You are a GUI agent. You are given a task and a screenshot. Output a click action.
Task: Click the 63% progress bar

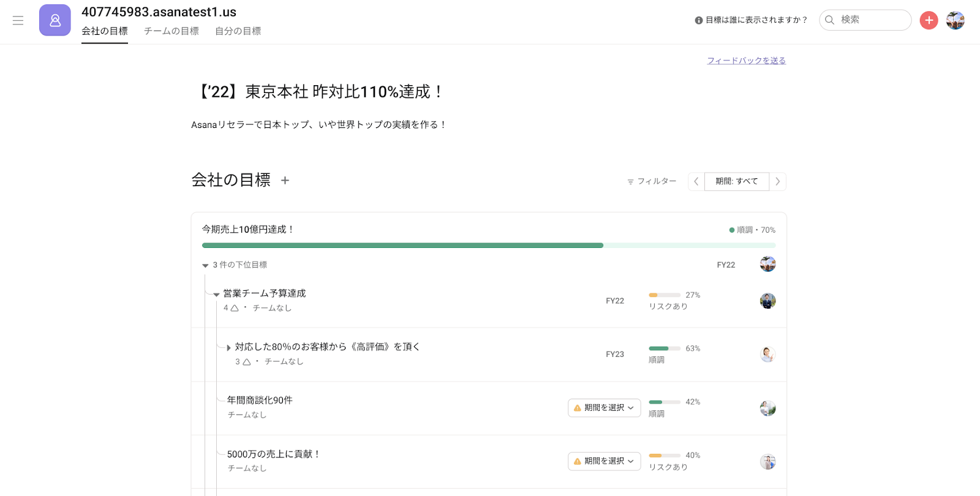click(665, 348)
